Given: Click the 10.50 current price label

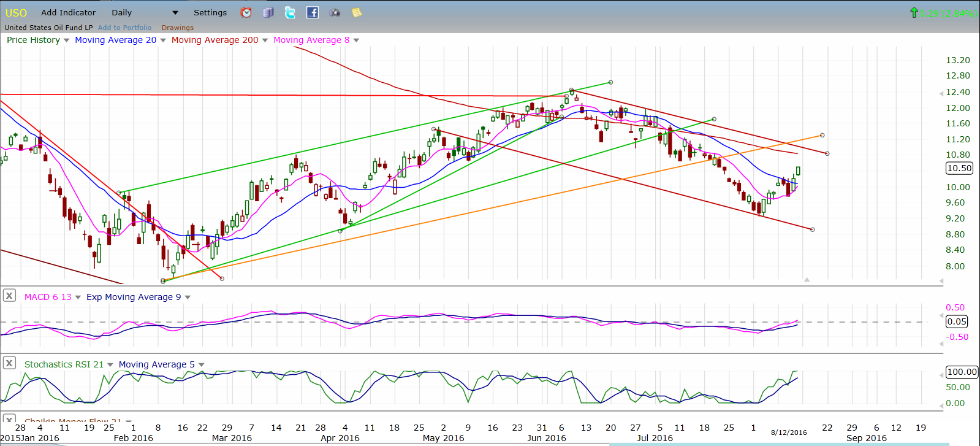Looking at the screenshot, I should tap(959, 168).
